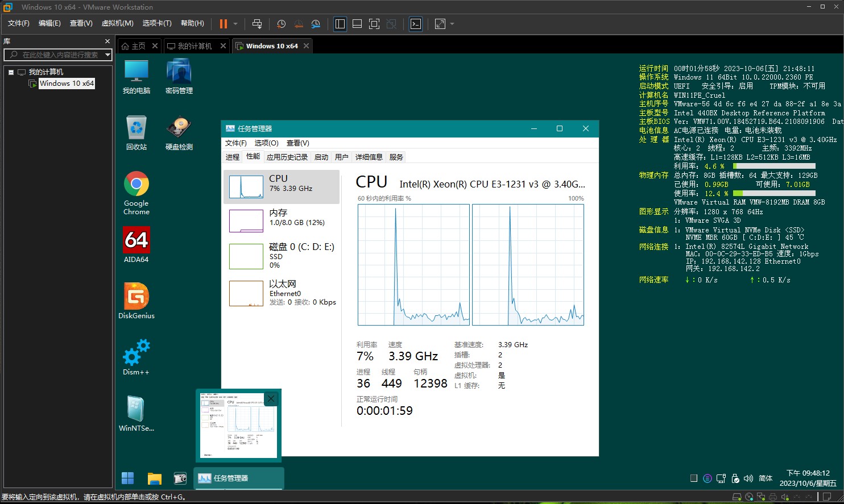This screenshot has width=844, height=504.
Task: Click the camera icon on the taskbar
Action: [180, 478]
